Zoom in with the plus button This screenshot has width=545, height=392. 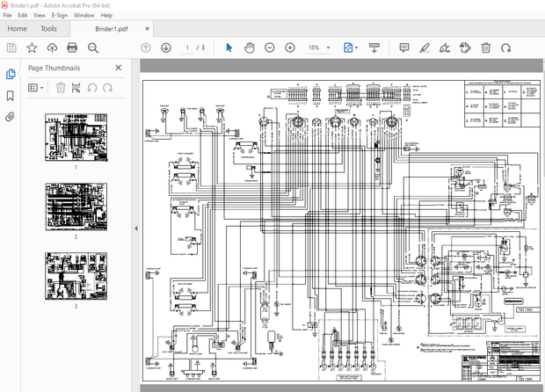click(x=290, y=47)
